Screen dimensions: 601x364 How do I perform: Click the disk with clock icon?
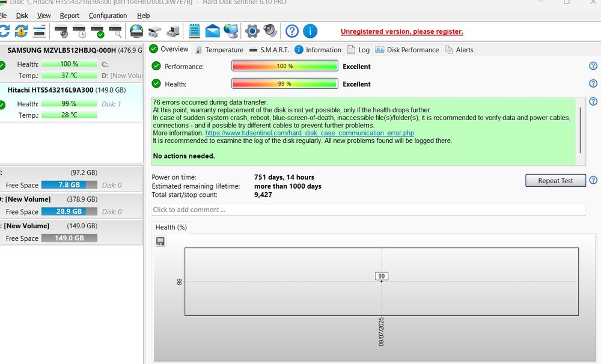click(x=79, y=31)
